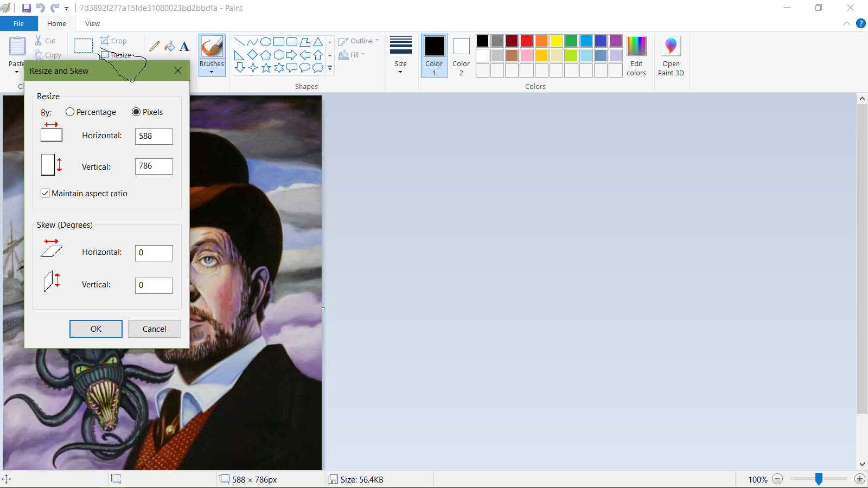Pick the Diamond shape

click(x=252, y=55)
